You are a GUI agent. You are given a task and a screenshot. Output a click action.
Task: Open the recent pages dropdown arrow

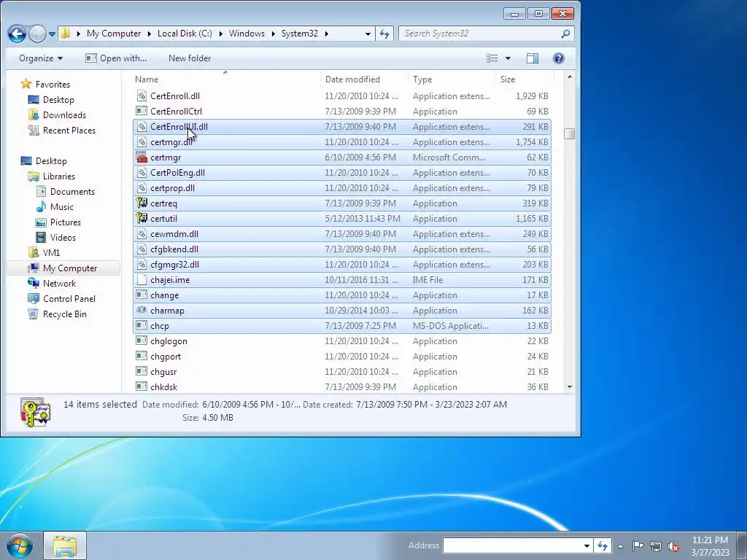[52, 34]
